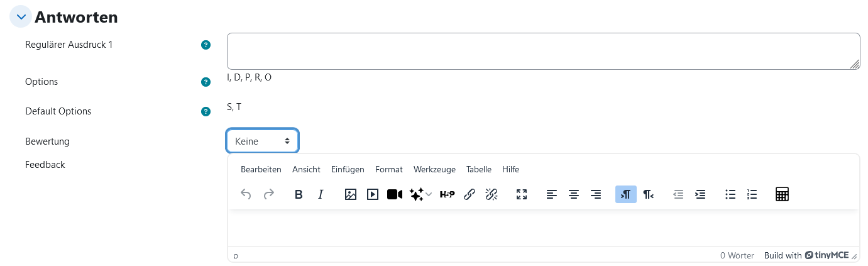This screenshot has width=868, height=266.
Task: Show help for Regulärer Ausdruck 1
Action: click(x=205, y=45)
